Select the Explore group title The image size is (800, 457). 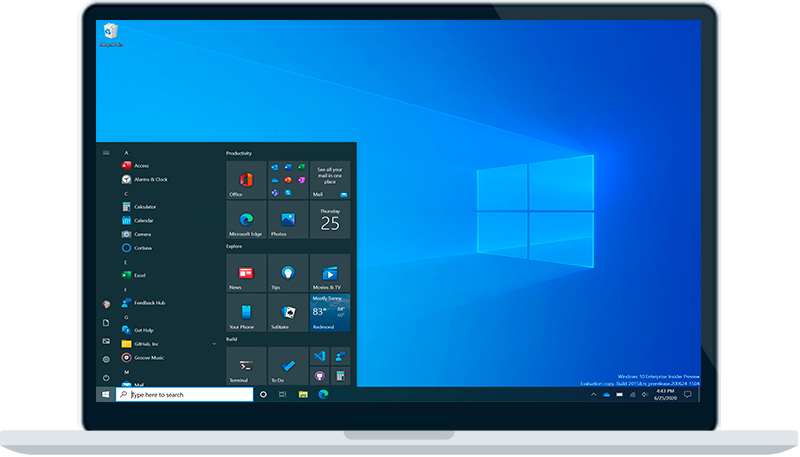click(234, 246)
